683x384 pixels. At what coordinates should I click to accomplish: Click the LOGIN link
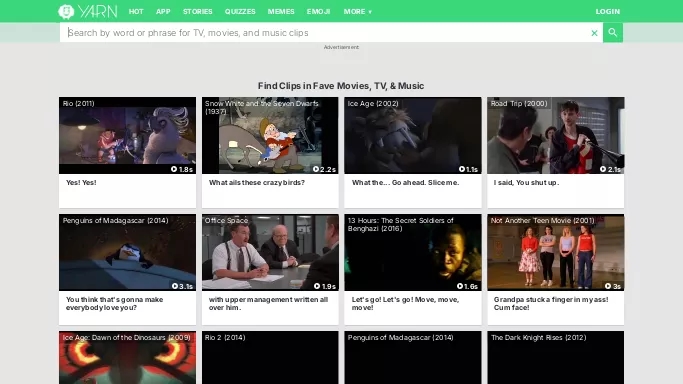[608, 12]
